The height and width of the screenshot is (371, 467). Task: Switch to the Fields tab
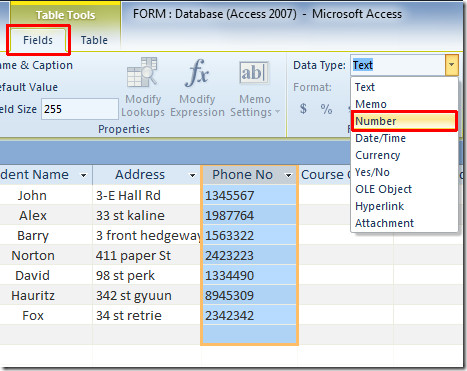[x=38, y=40]
